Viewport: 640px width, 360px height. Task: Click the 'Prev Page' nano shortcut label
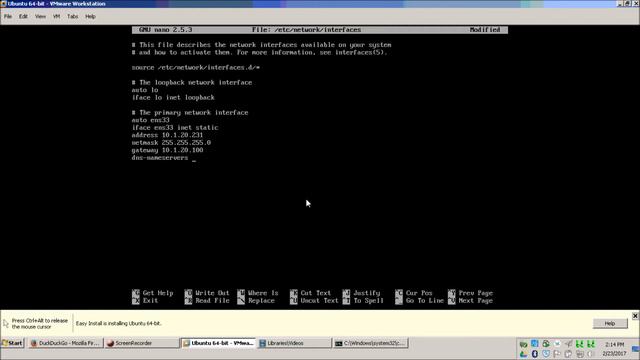click(x=476, y=293)
